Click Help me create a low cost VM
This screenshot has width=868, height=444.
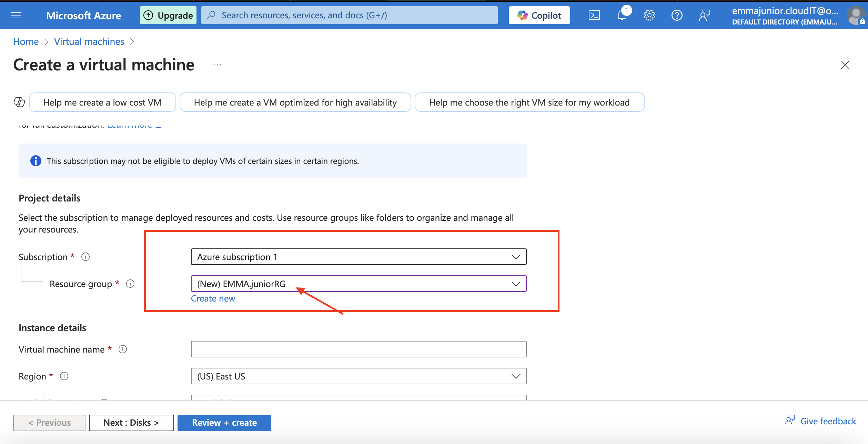(102, 102)
